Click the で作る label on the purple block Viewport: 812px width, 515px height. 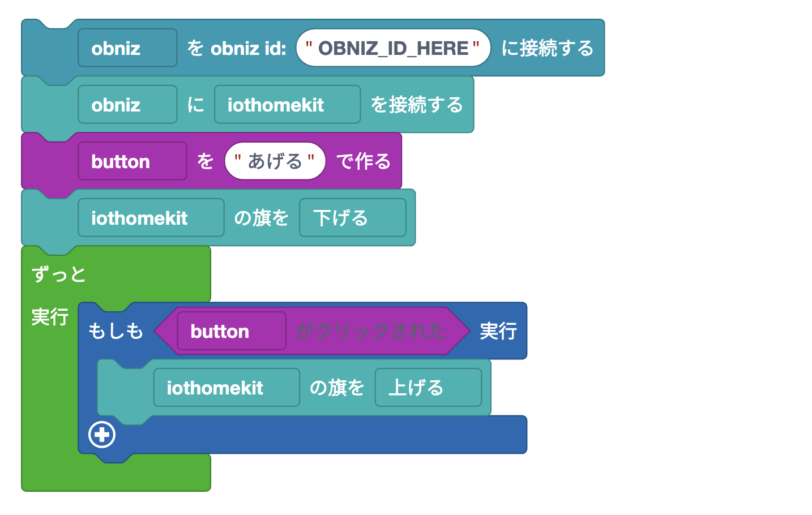[364, 161]
